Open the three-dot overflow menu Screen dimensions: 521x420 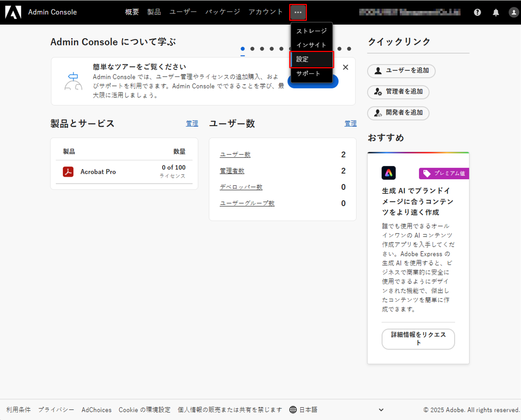click(x=298, y=12)
